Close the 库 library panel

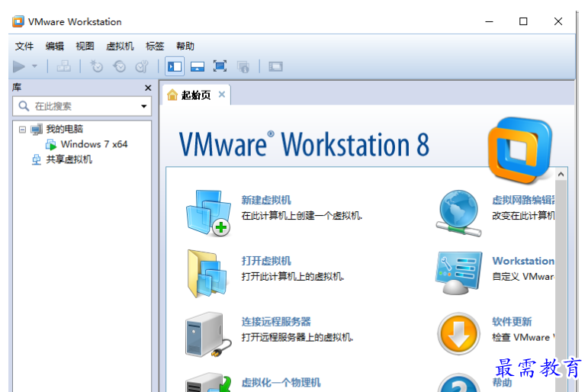click(148, 88)
